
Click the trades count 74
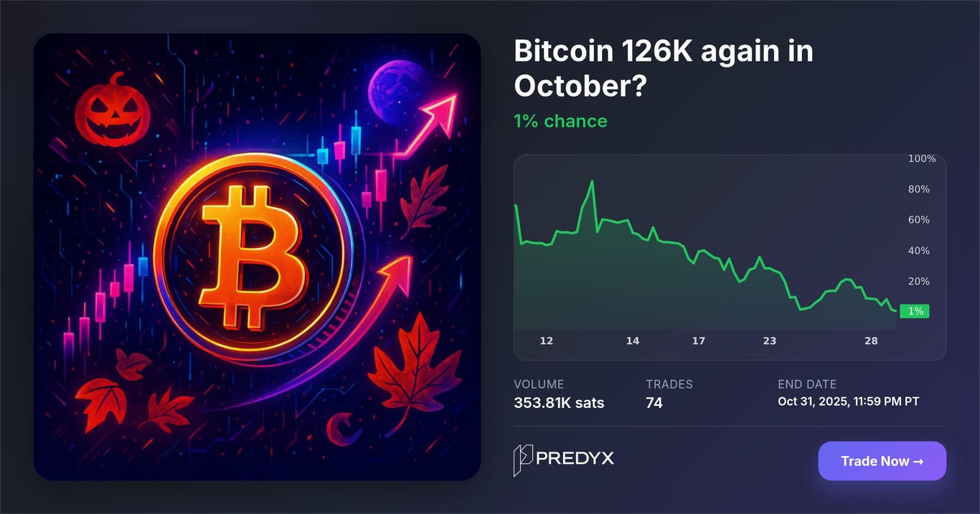tap(654, 403)
